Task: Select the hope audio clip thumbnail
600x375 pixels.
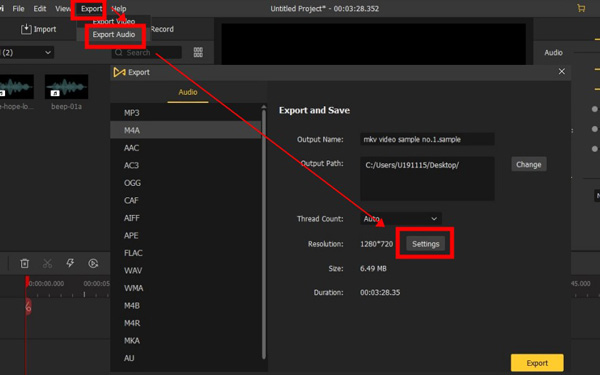Action: tap(16, 87)
